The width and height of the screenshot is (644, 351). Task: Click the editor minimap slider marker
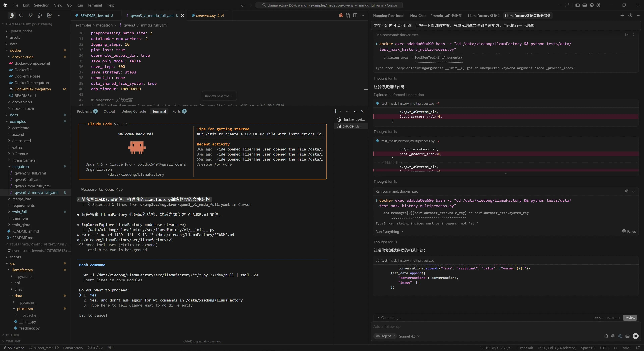(365, 89)
